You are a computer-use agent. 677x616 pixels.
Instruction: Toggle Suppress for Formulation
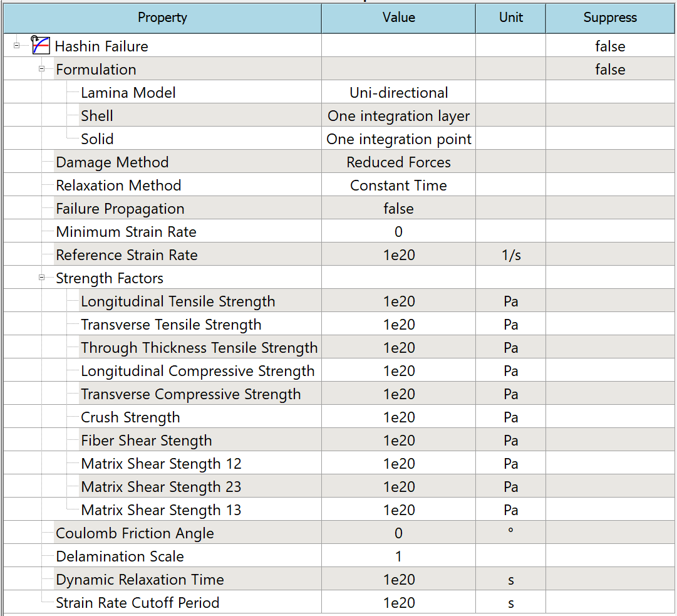point(609,69)
